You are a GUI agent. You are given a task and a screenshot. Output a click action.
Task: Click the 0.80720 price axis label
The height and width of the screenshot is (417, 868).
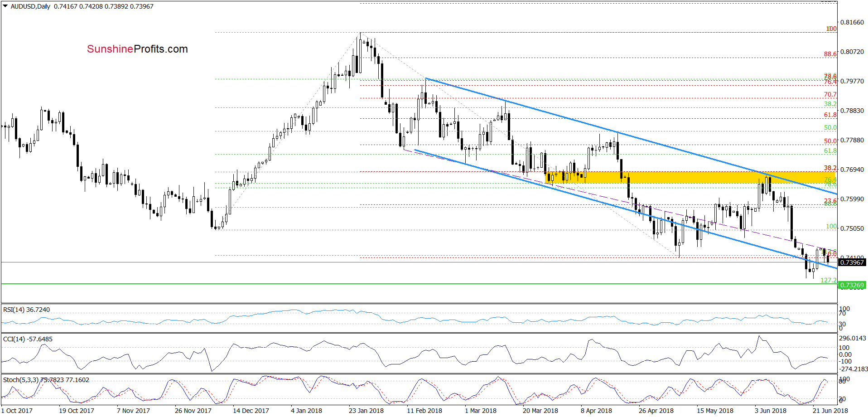click(852, 52)
